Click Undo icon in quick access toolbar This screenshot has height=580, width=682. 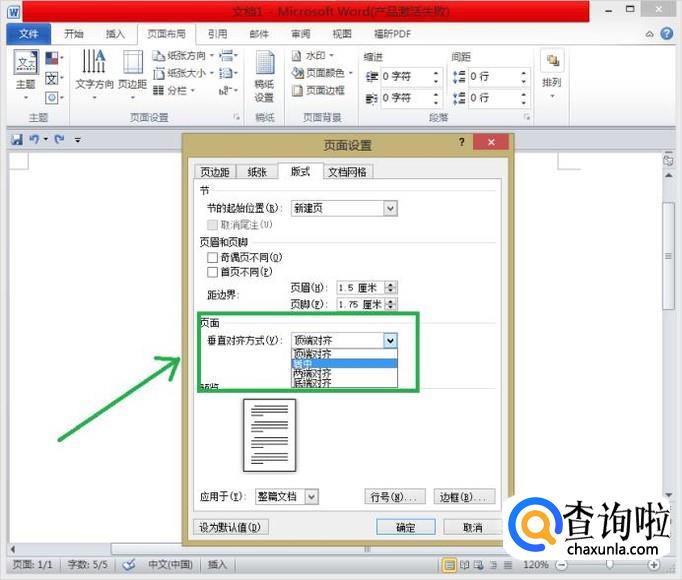34,140
